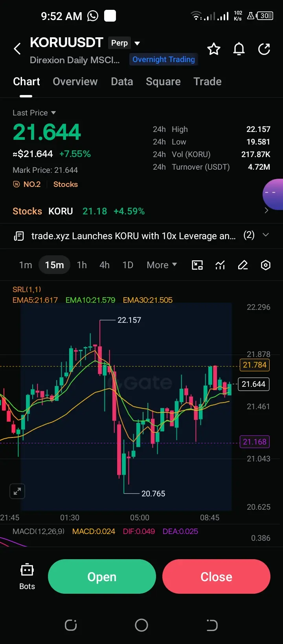Viewport: 283px width, 644px height.
Task: Tap the Android recent apps navigation button
Action: 71,625
